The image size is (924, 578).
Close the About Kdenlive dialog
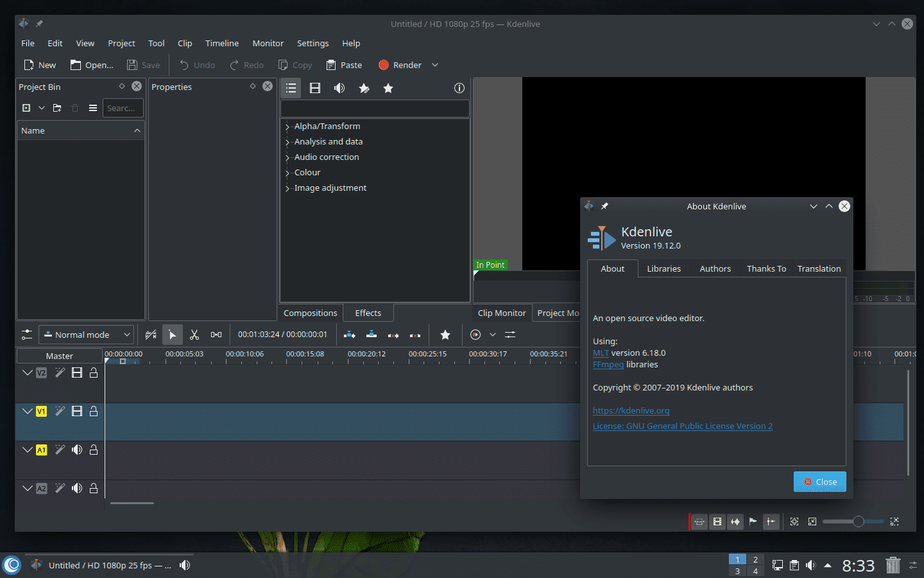819,482
